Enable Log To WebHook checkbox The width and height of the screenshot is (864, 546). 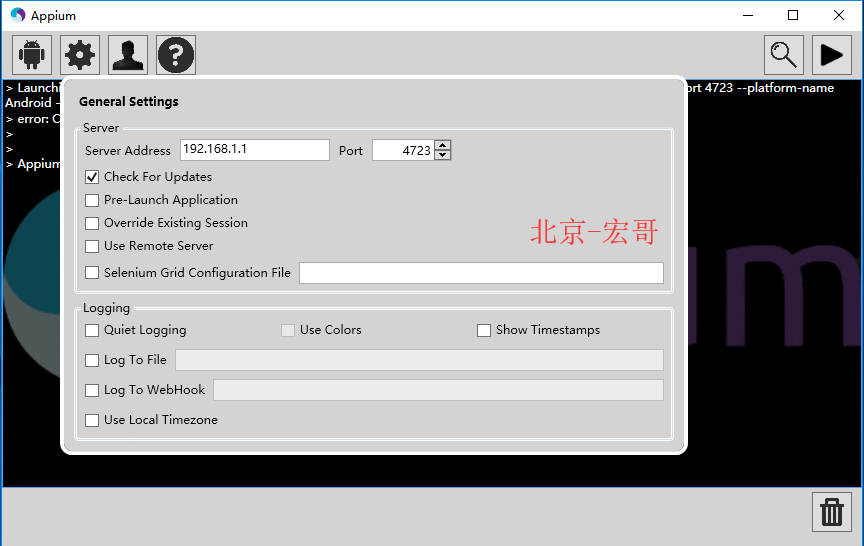pos(92,391)
